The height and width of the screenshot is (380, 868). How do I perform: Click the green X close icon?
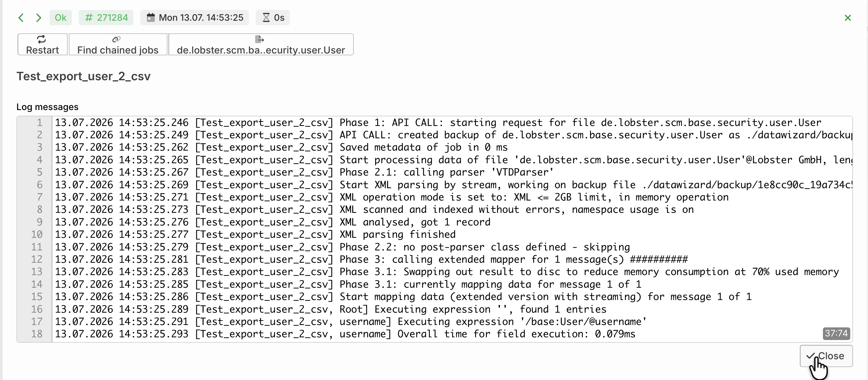848,18
